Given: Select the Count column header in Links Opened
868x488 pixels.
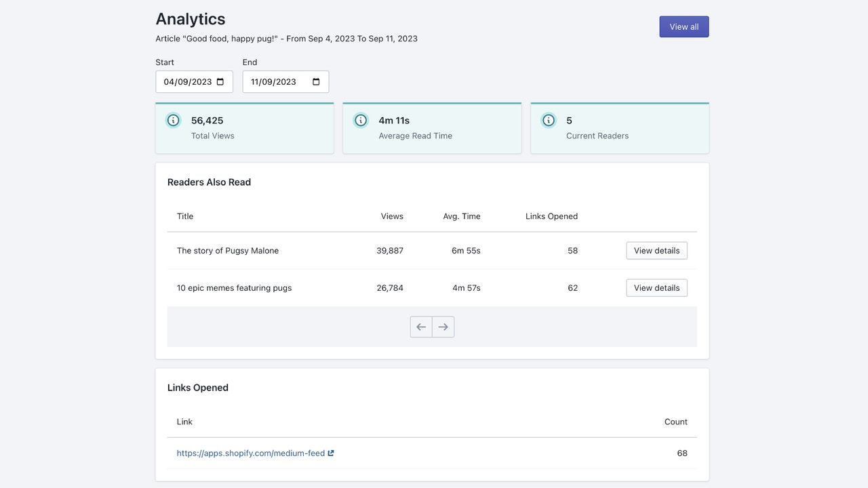Looking at the screenshot, I should (x=675, y=421).
